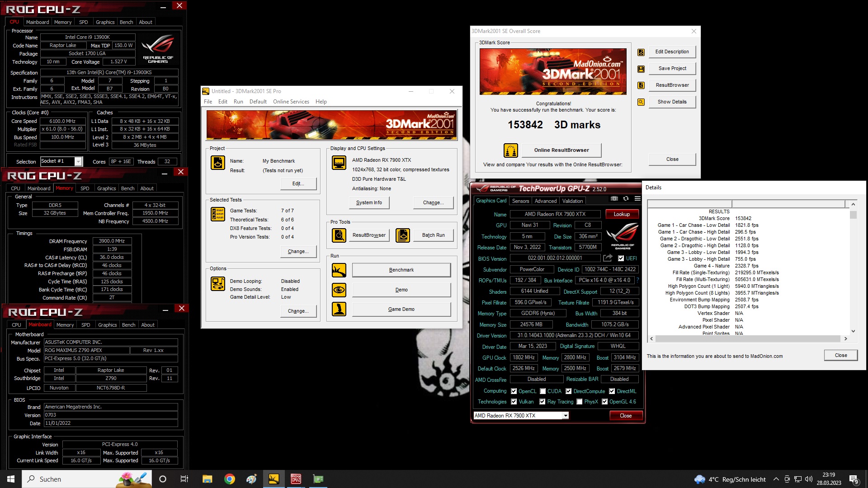
Task: Show hidden system tray icons
Action: tap(776, 479)
